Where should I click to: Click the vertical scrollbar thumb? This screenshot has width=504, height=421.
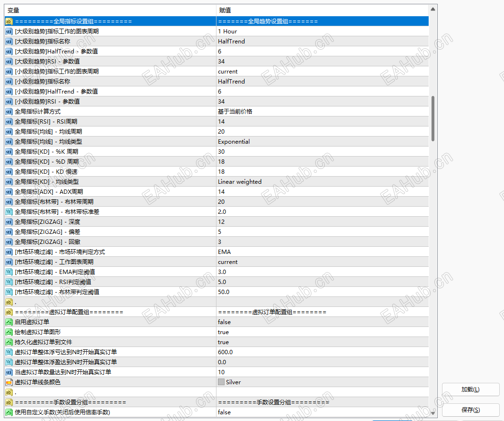tap(433, 118)
